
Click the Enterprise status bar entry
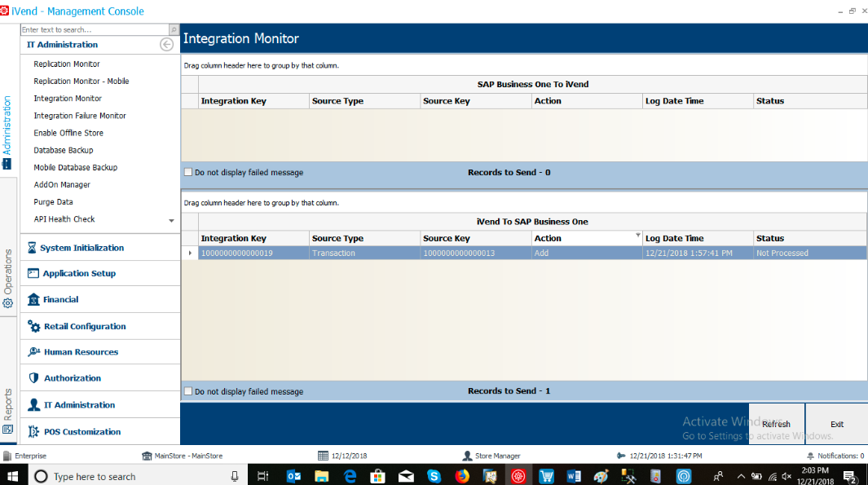tap(25, 456)
